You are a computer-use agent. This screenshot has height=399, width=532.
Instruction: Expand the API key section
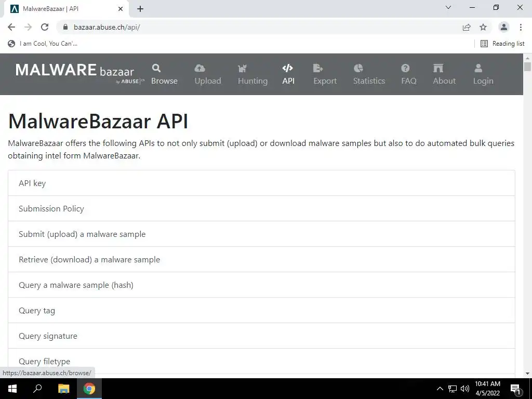262,183
